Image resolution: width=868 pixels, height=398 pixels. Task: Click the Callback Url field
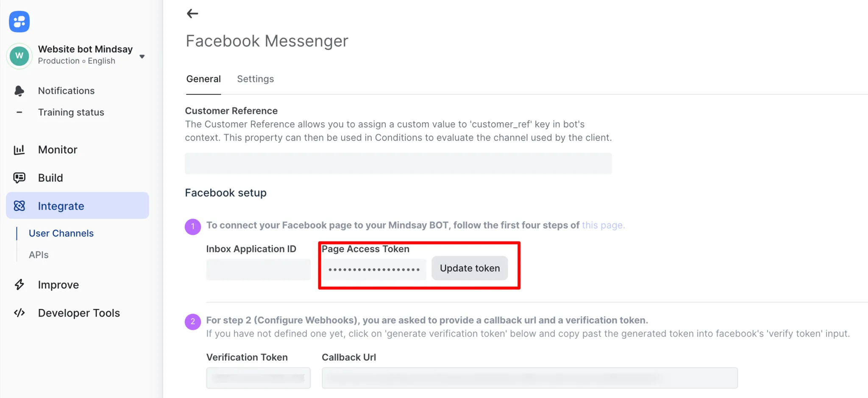530,378
